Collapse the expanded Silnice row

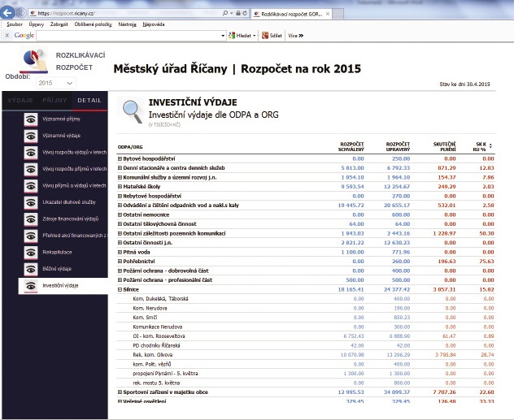point(120,289)
